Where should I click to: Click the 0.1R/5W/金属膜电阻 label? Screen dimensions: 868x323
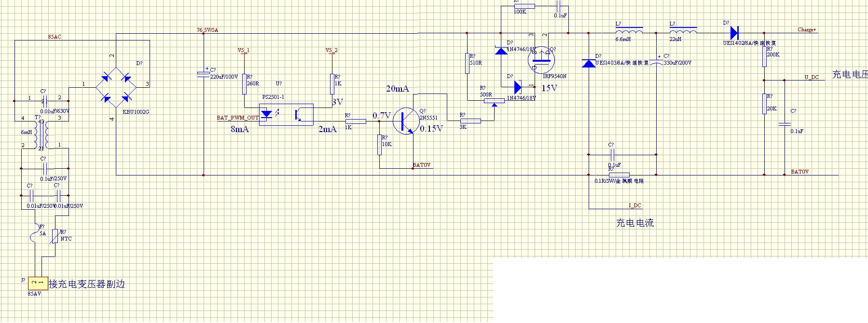[x=619, y=181]
